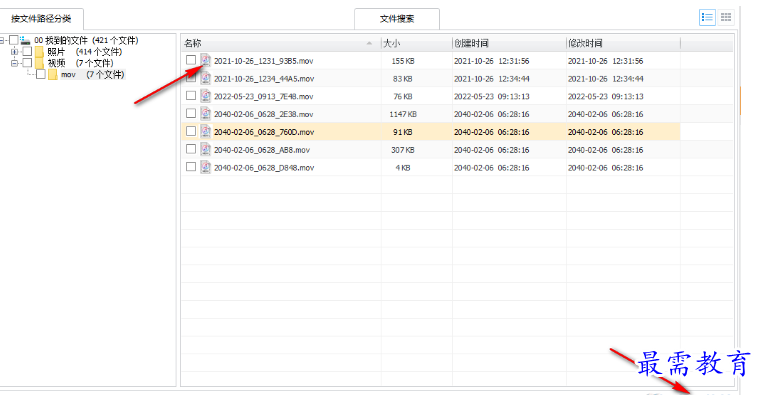759x395 pixels.
Task: Check the box for 2040-02-06_0628_D848.mov
Action: pyautogui.click(x=191, y=167)
